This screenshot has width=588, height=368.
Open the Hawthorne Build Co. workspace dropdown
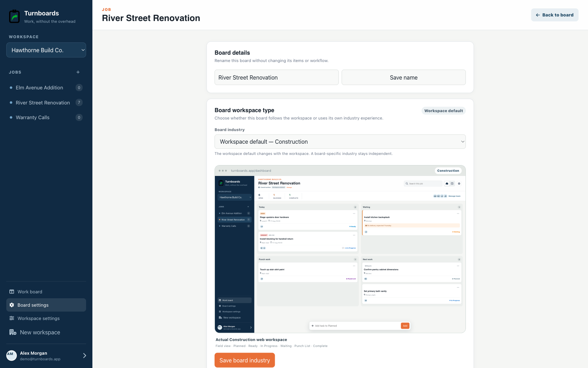(x=46, y=50)
